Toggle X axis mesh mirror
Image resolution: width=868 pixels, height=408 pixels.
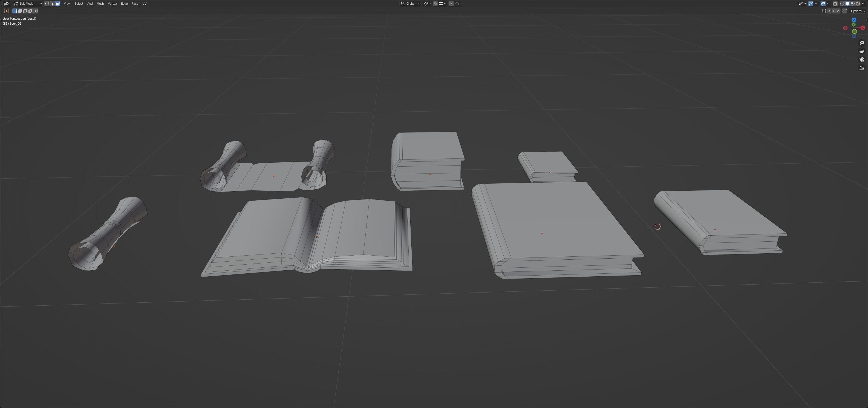[x=829, y=11]
